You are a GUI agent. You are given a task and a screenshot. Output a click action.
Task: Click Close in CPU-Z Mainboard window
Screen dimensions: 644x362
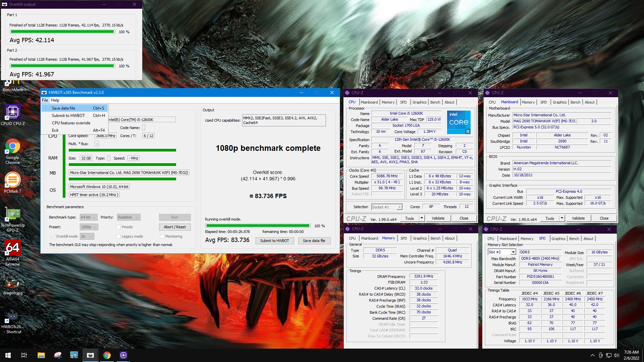pyautogui.click(x=604, y=218)
